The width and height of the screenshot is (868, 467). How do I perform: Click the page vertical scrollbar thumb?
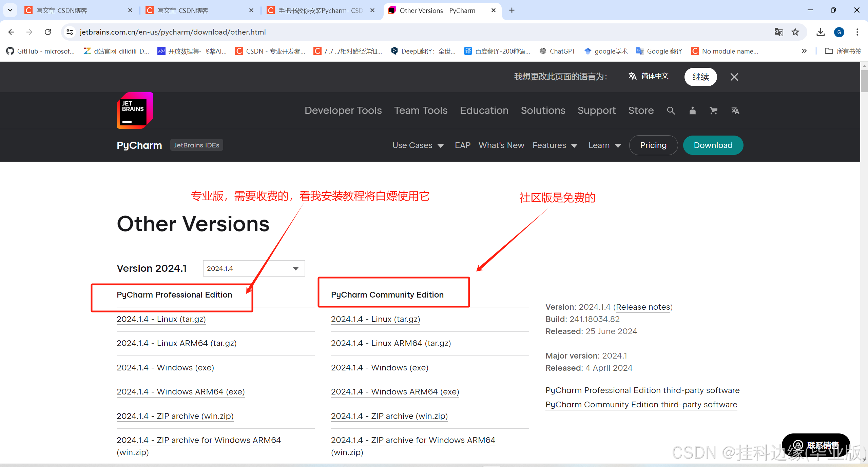[864, 81]
